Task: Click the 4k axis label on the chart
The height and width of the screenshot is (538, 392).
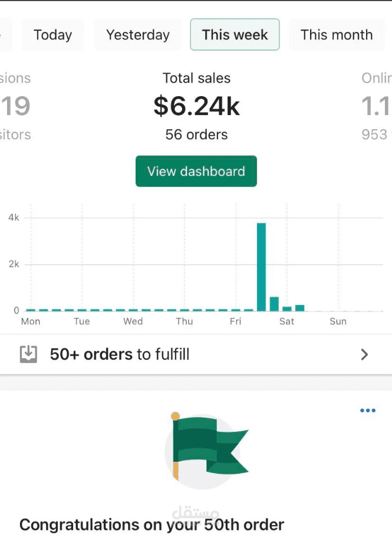Action: click(14, 217)
